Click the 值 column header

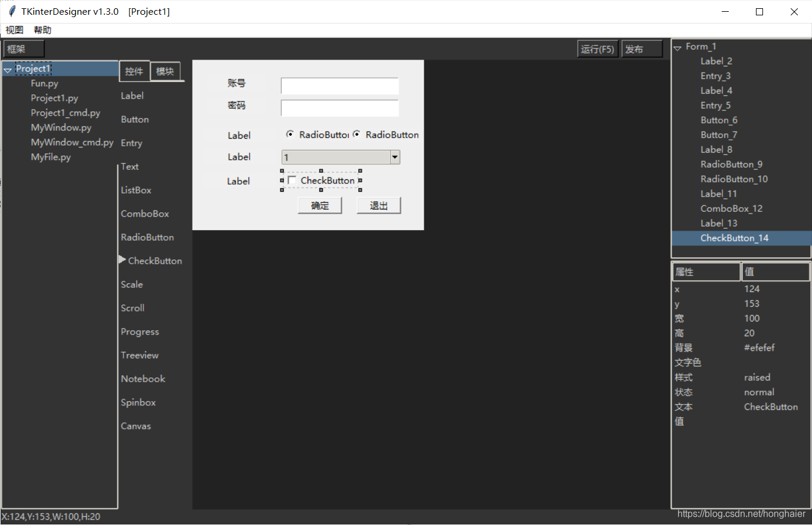pyautogui.click(x=775, y=272)
